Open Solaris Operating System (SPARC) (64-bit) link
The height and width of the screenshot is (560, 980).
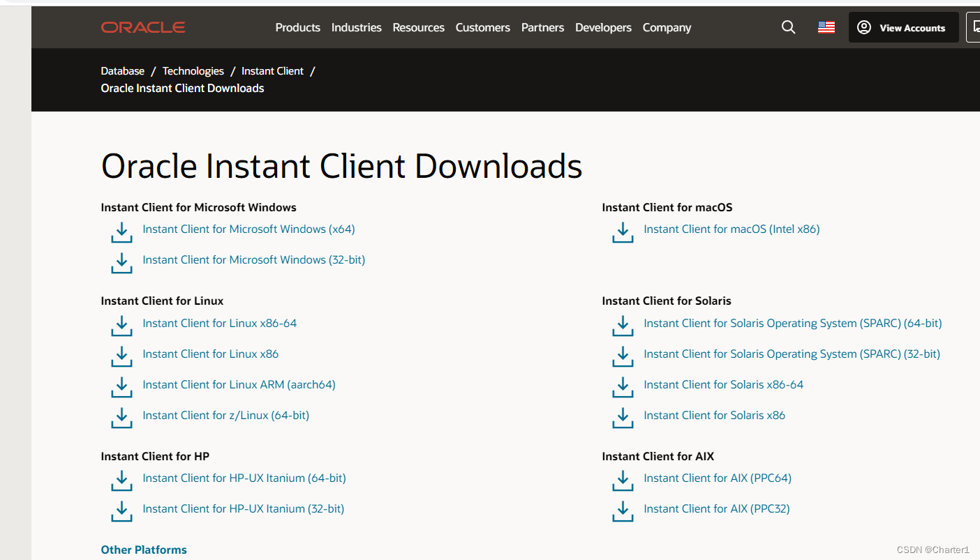pyautogui.click(x=793, y=323)
